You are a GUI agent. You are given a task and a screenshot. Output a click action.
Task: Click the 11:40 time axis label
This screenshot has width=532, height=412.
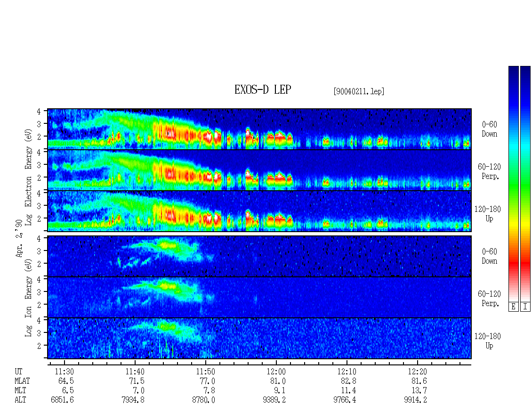pos(135,372)
